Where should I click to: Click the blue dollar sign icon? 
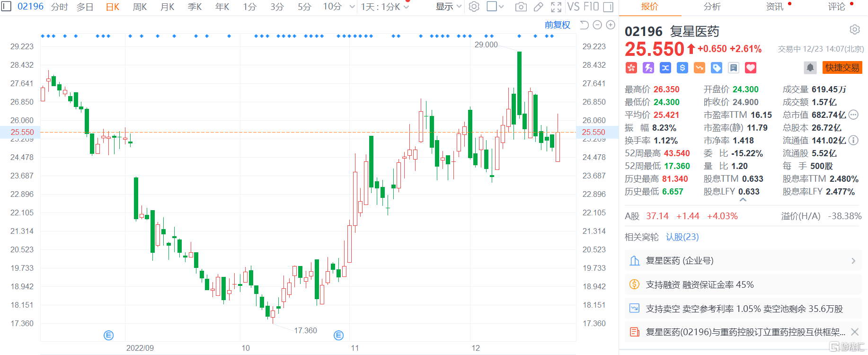[682, 68]
